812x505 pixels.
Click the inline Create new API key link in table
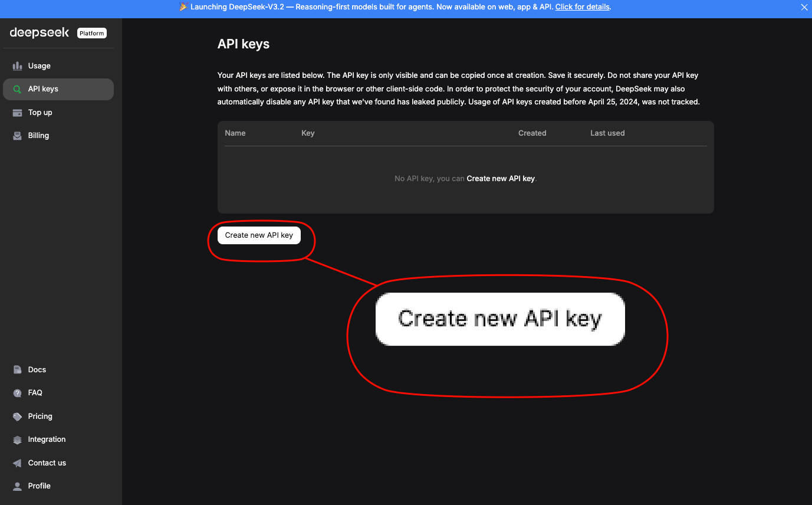pyautogui.click(x=501, y=179)
